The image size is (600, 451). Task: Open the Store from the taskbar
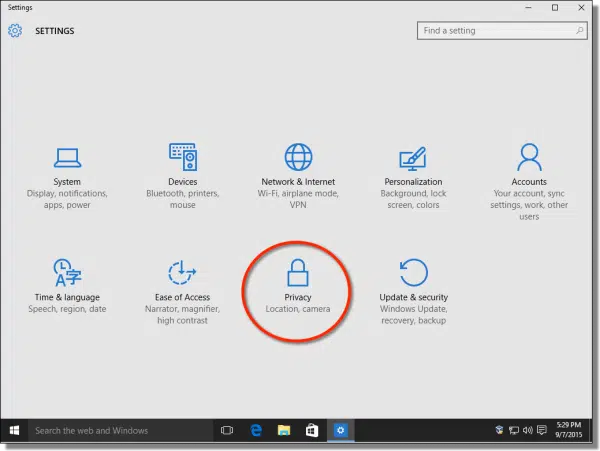click(x=311, y=430)
